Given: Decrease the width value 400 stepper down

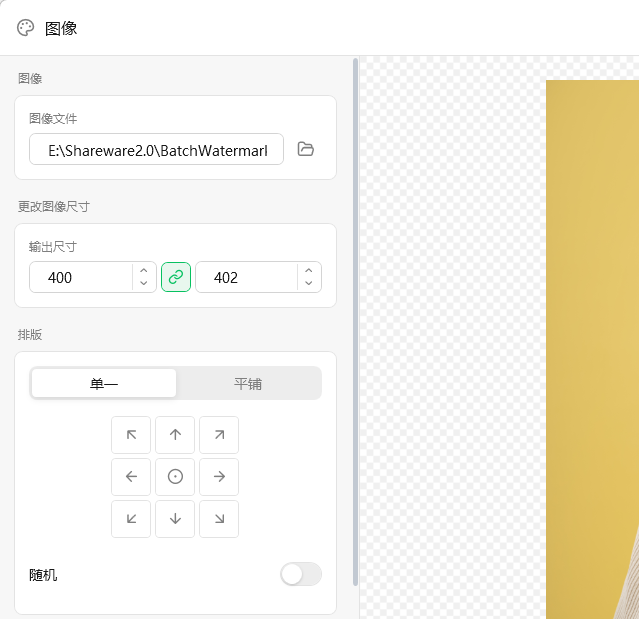Looking at the screenshot, I should pos(143,283).
